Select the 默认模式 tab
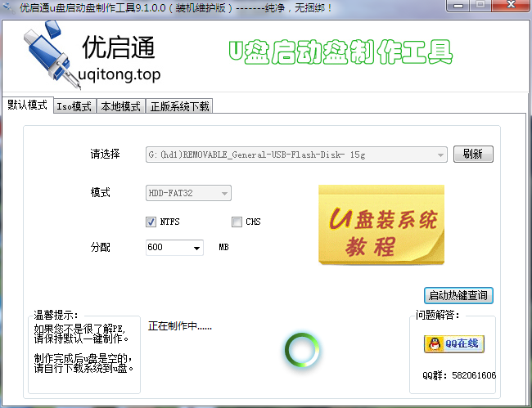The width and height of the screenshot is (532, 408). point(27,105)
